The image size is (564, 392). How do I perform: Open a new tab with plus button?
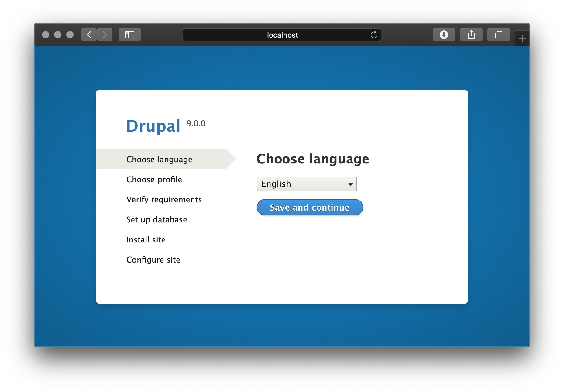pos(522,39)
